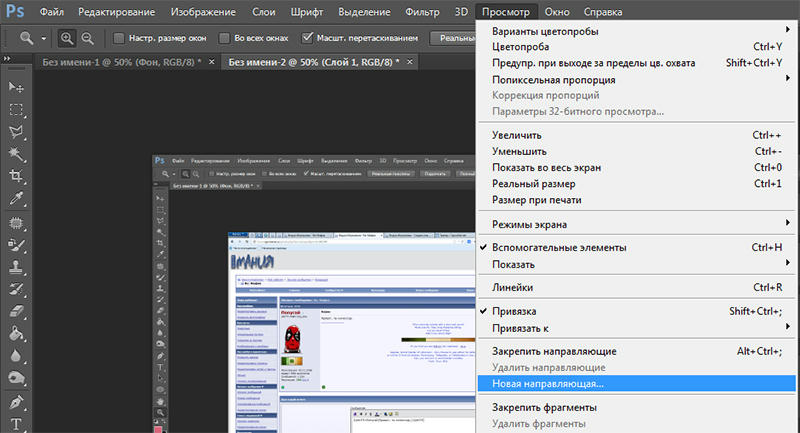Open the Zoom tool preset picker arrow
This screenshot has height=433, width=800.
point(43,38)
